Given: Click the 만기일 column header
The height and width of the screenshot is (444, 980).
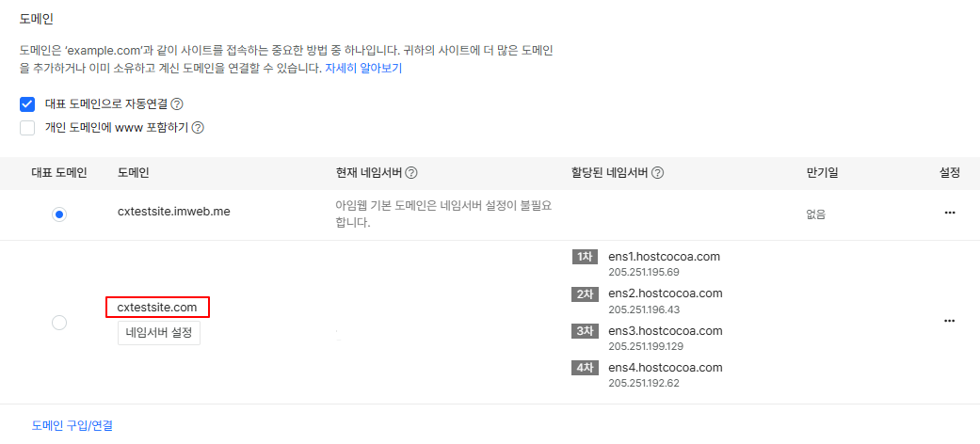Looking at the screenshot, I should 822,173.
